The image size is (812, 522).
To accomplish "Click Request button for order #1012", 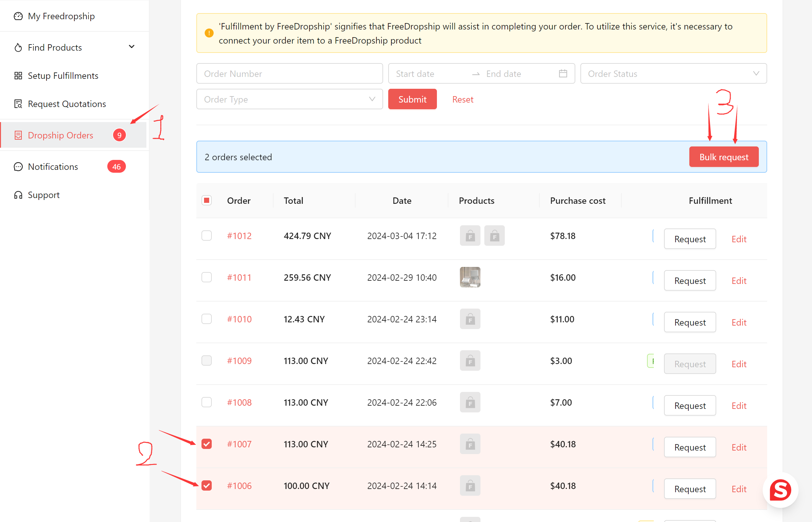I will click(x=690, y=239).
